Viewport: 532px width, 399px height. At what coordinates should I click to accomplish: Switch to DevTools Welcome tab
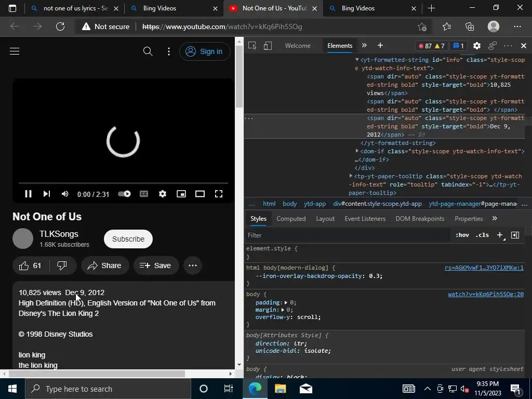(298, 46)
